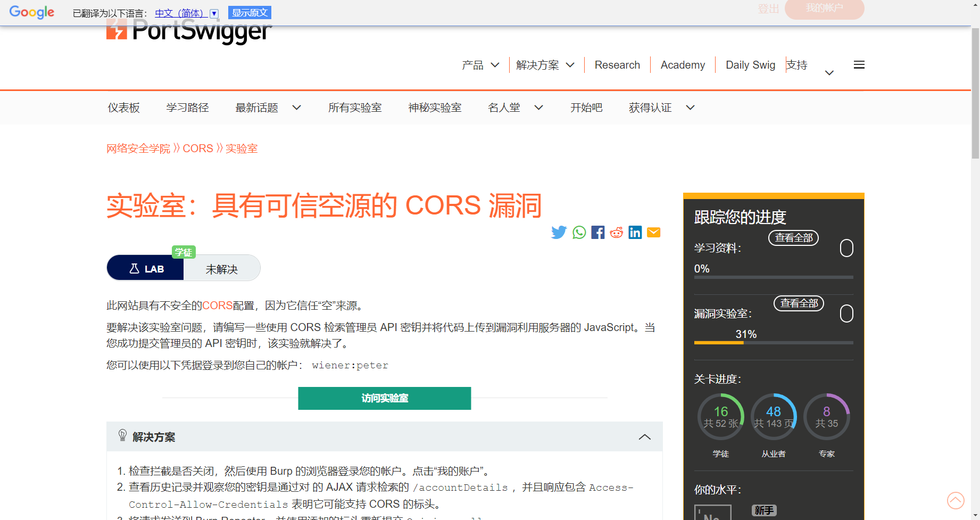Image resolution: width=980 pixels, height=520 pixels.
Task: Share lab by email icon
Action: click(654, 233)
